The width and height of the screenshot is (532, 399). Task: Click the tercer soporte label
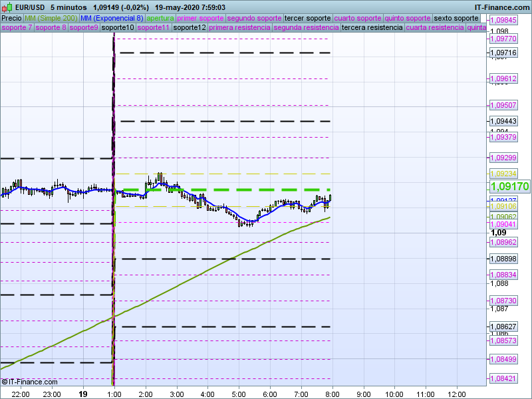click(x=307, y=18)
